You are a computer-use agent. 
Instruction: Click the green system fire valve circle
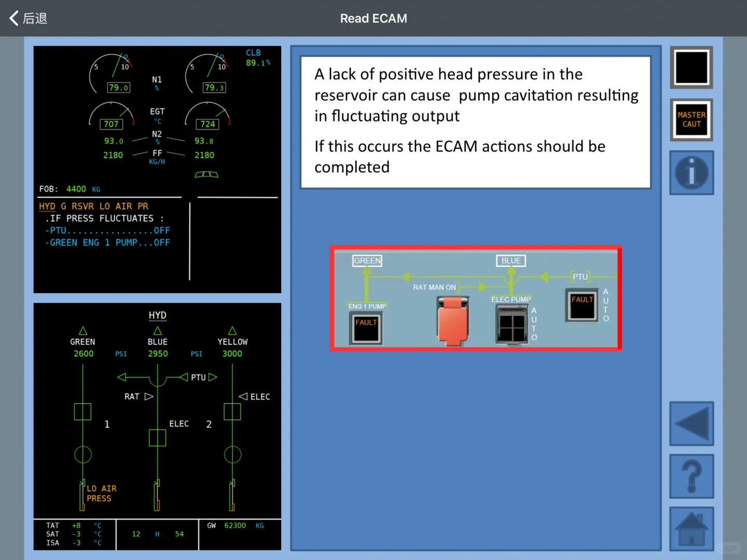[x=83, y=455]
